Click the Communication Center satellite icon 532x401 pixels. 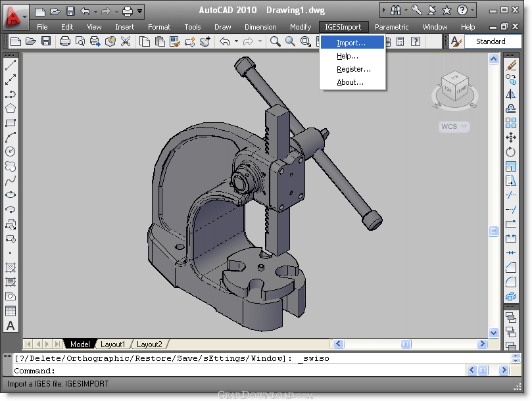pyautogui.click(x=431, y=11)
